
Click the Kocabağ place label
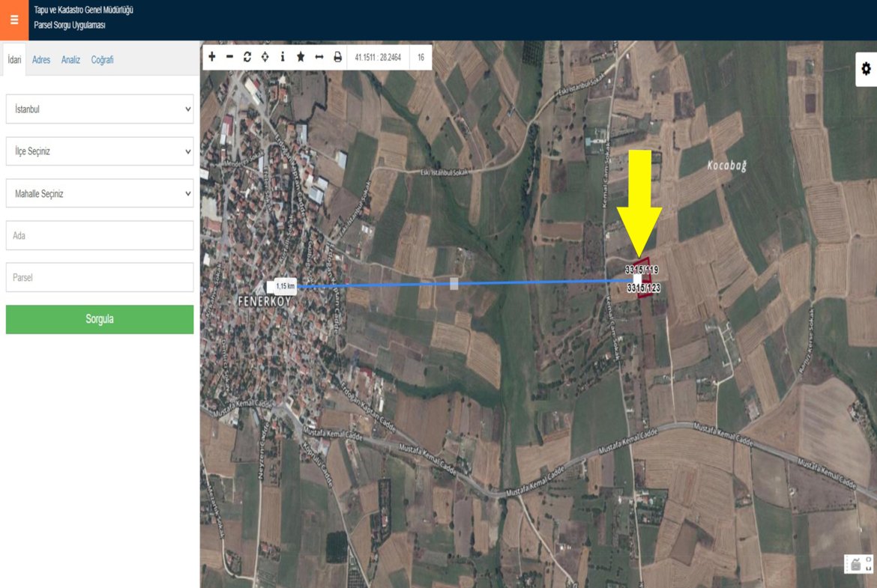tap(726, 166)
